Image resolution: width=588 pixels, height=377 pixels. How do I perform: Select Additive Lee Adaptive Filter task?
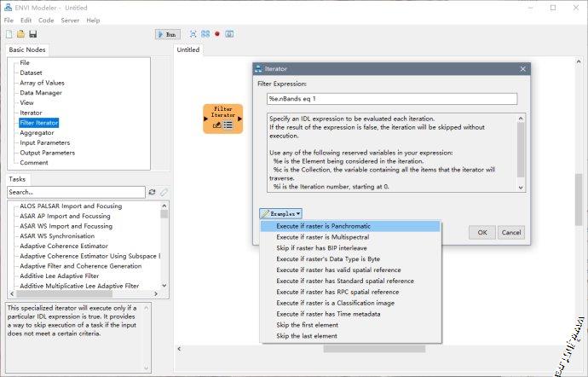pos(60,276)
